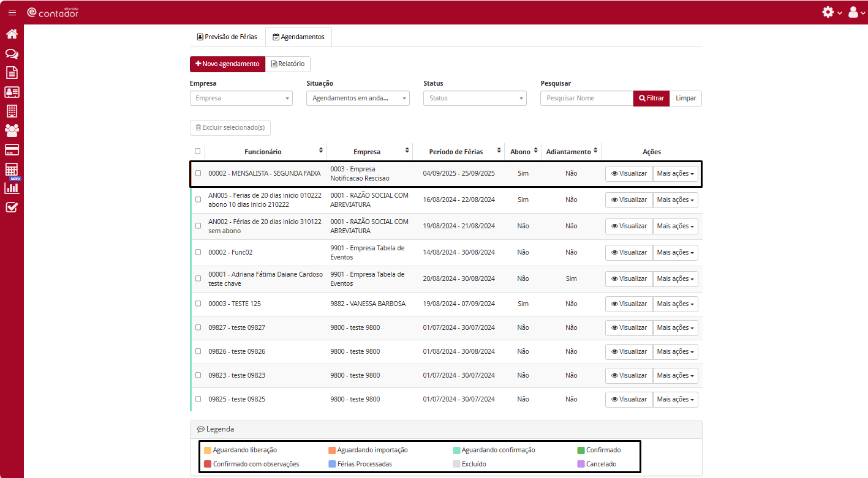Open the chat messages sidebar icon

click(12, 54)
